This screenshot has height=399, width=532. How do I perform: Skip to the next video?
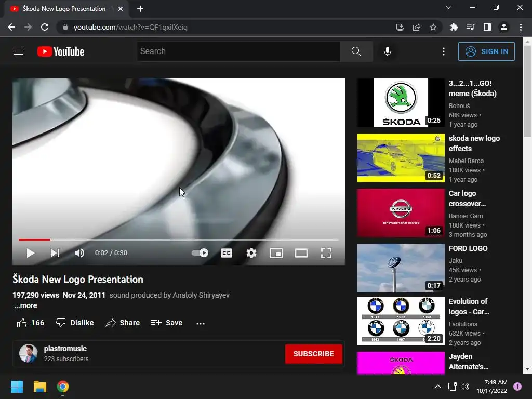pos(55,253)
